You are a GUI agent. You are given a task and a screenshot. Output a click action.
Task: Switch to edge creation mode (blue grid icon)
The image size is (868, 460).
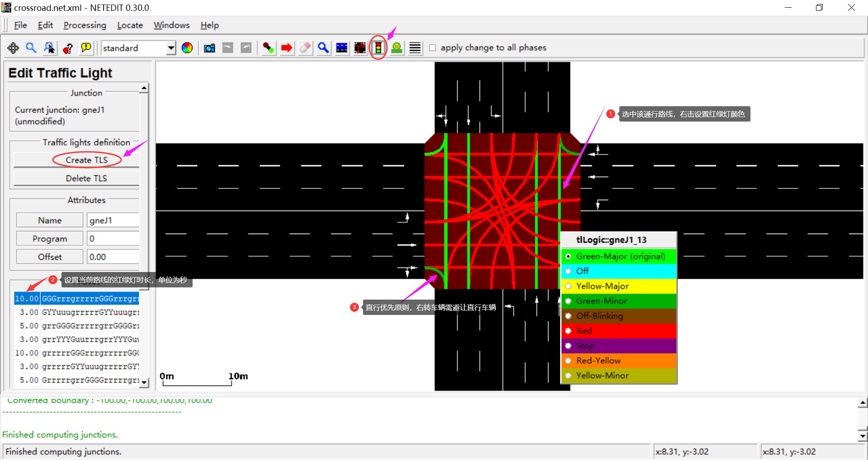tap(342, 47)
